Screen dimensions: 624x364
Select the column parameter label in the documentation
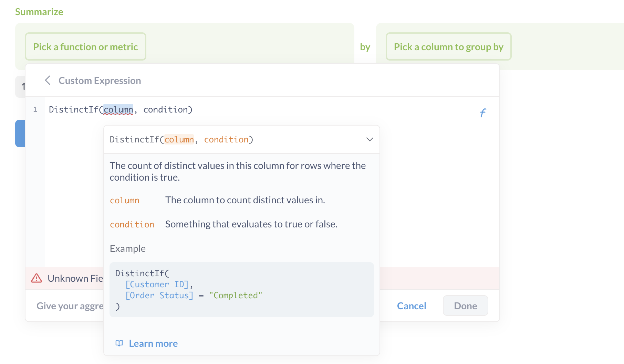click(124, 200)
